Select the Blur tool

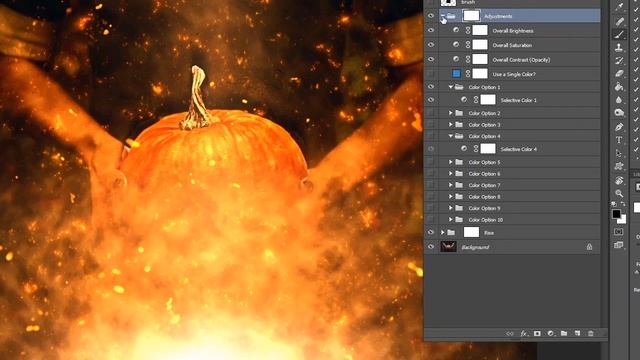point(619,100)
